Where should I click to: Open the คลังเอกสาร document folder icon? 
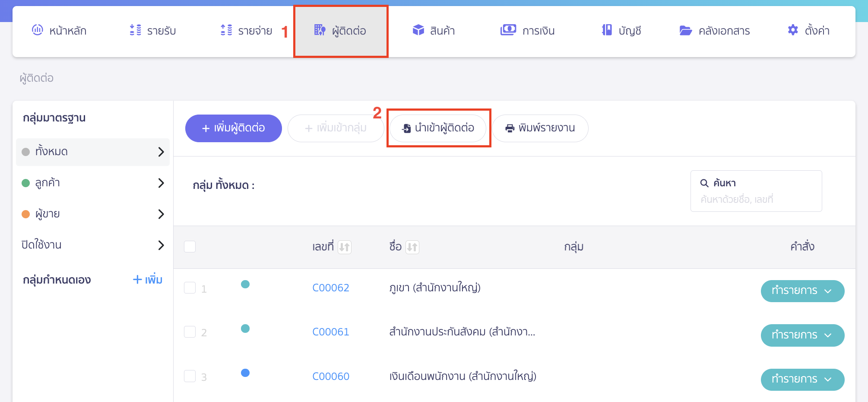[x=685, y=30]
